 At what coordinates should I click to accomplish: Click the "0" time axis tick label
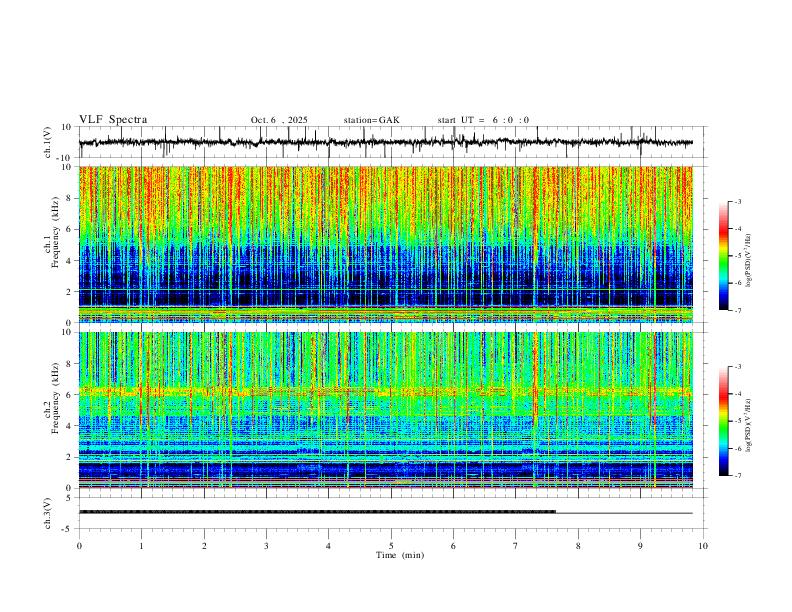click(79, 546)
